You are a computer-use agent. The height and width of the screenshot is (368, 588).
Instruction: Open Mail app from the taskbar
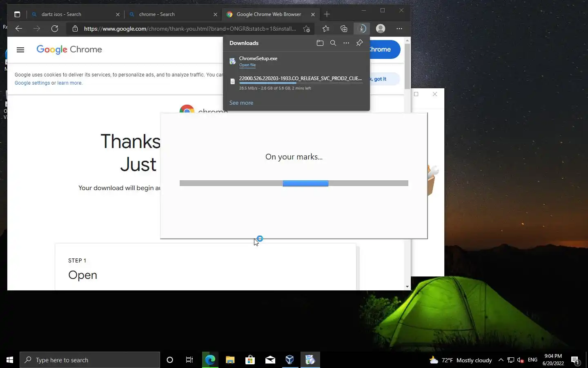270,360
